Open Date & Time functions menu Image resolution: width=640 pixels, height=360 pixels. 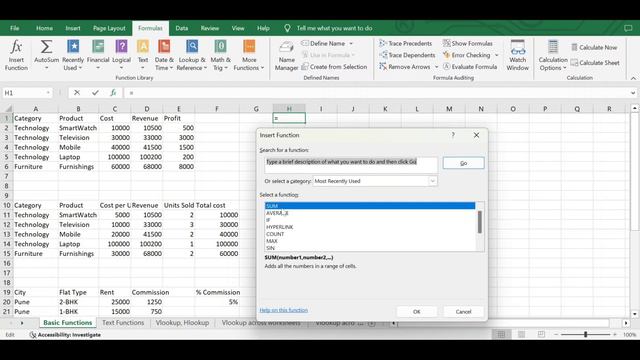point(164,56)
